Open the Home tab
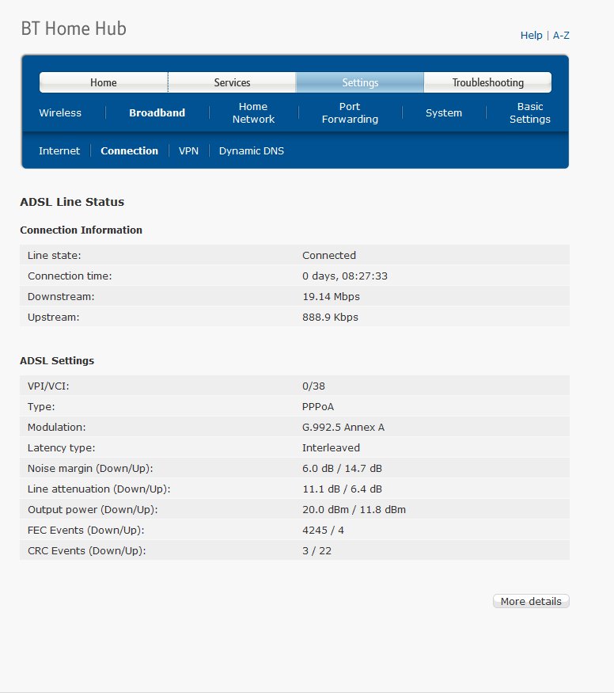 pyautogui.click(x=104, y=82)
